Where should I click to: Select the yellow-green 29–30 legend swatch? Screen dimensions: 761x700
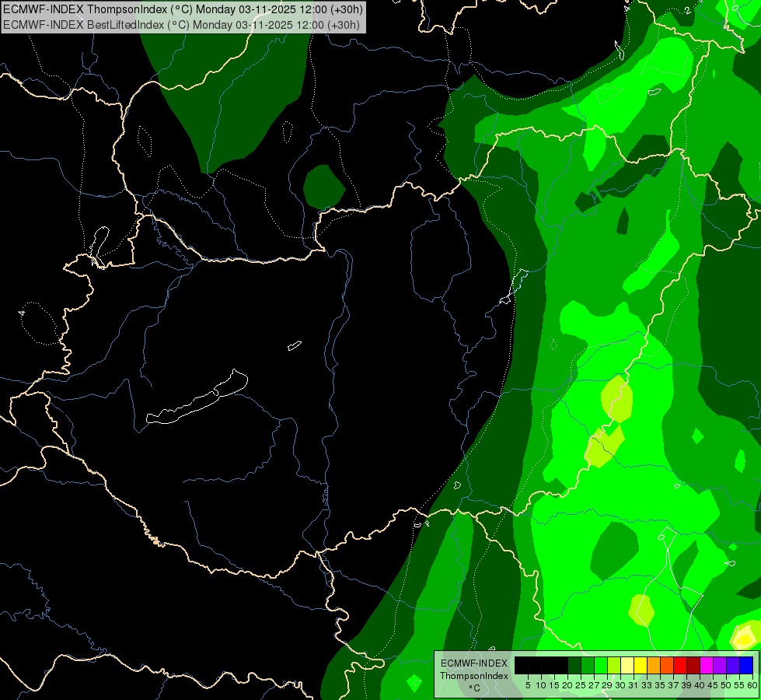[x=614, y=665]
